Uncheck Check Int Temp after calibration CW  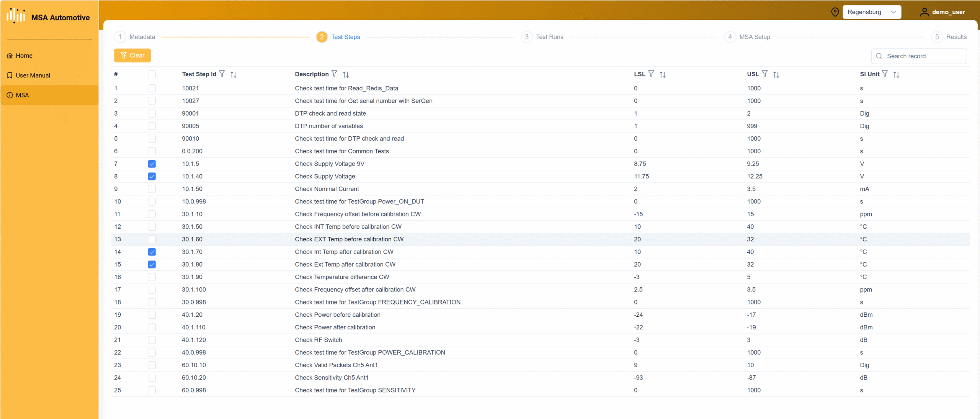coord(152,252)
